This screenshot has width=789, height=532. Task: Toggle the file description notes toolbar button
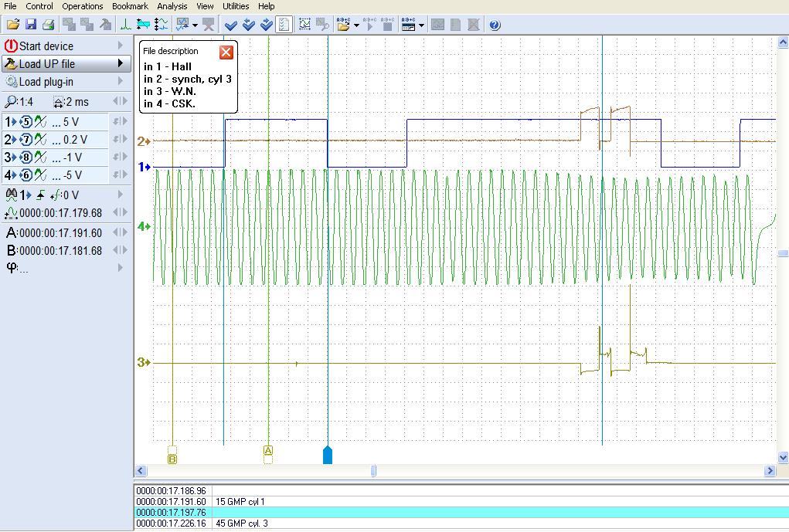coord(284,25)
